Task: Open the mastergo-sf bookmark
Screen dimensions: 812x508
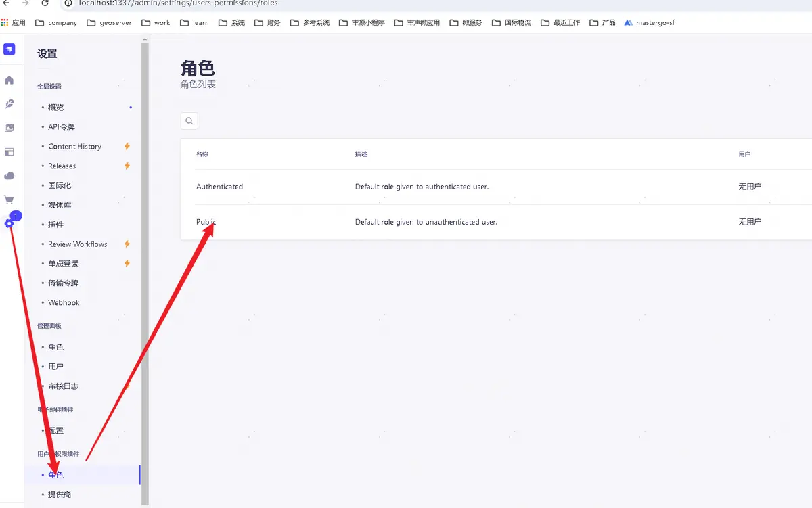Action: (650, 22)
